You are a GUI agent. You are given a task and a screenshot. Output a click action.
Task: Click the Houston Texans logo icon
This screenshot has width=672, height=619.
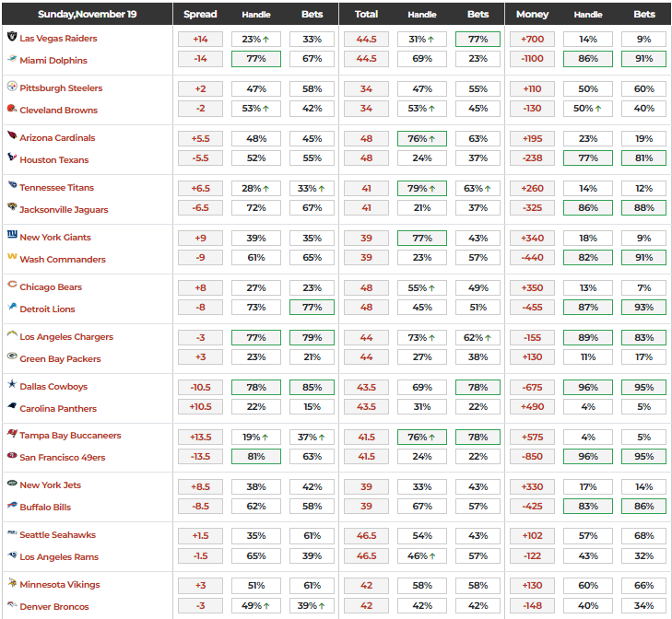point(12,157)
